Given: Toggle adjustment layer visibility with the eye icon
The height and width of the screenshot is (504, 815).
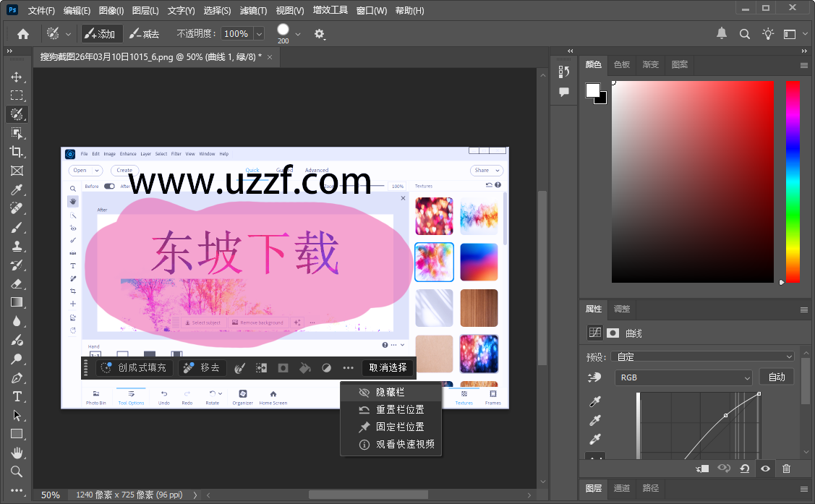Looking at the screenshot, I should click(765, 469).
